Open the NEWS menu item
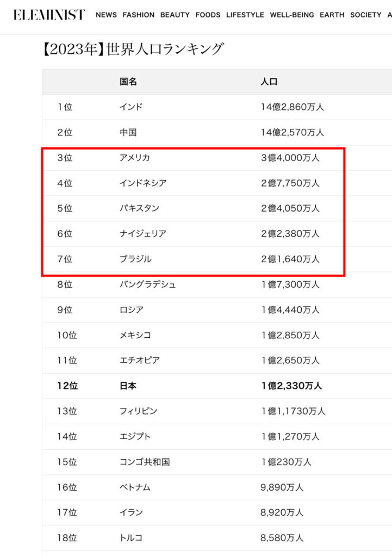392x557 pixels. point(106,15)
